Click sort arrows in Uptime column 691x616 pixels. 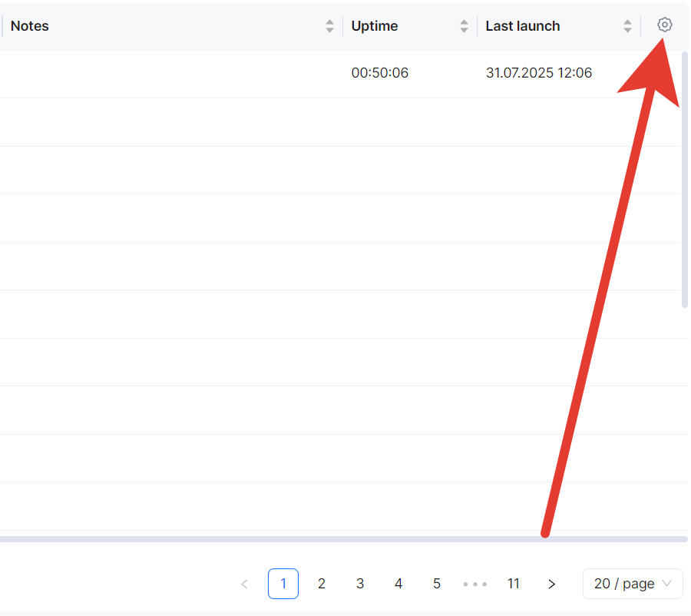point(464,26)
